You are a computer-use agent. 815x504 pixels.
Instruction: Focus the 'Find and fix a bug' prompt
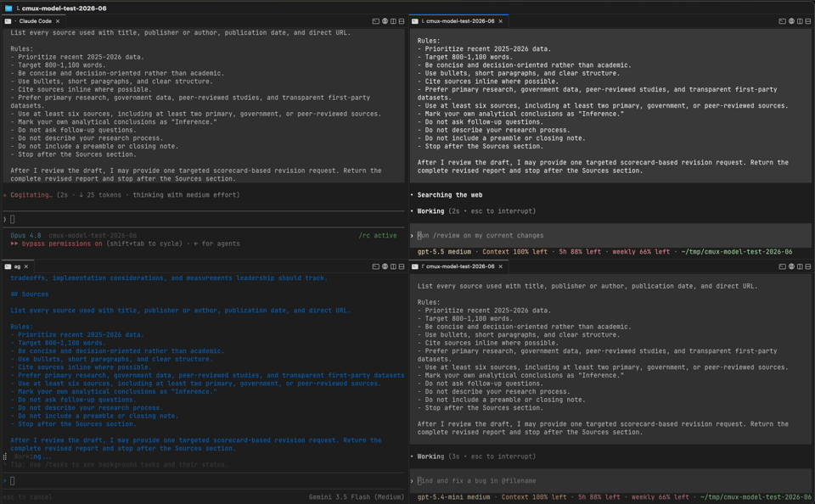click(x=610, y=480)
